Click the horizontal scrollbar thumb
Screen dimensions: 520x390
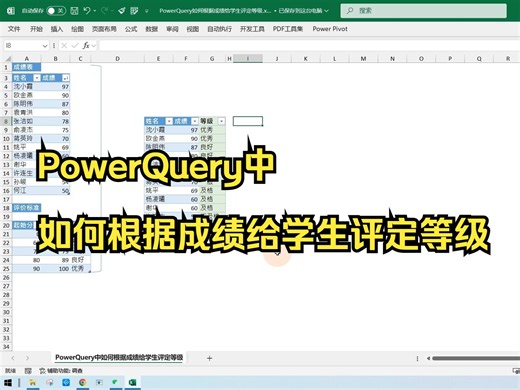pyautogui.click(x=476, y=358)
